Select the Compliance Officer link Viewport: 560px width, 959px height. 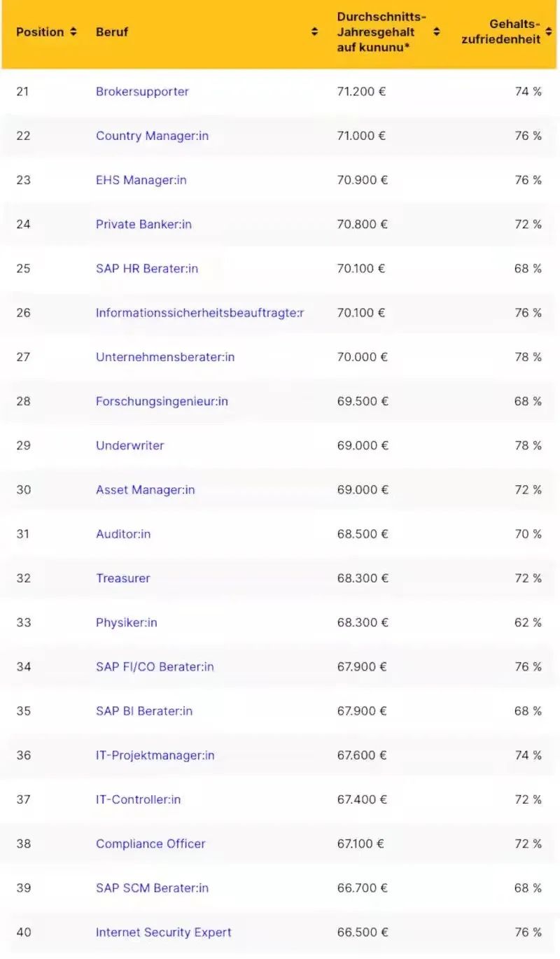[150, 843]
